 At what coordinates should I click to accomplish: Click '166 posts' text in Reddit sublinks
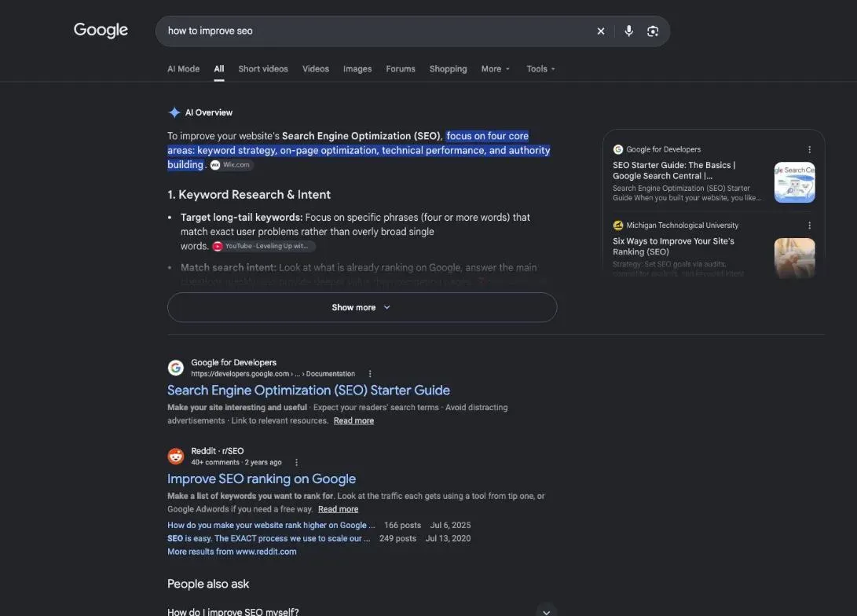[402, 526]
